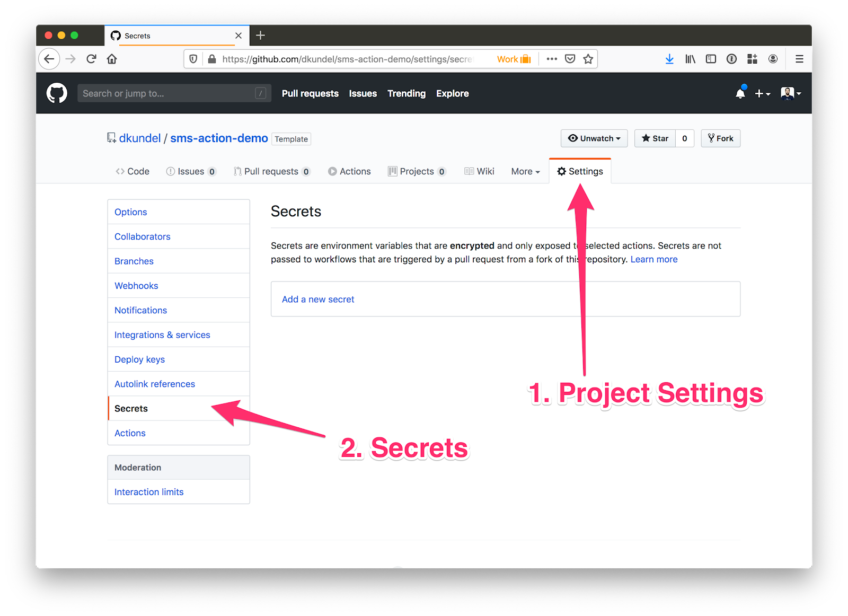Open the Firefox account icon
The height and width of the screenshot is (616, 848).
[x=773, y=59]
